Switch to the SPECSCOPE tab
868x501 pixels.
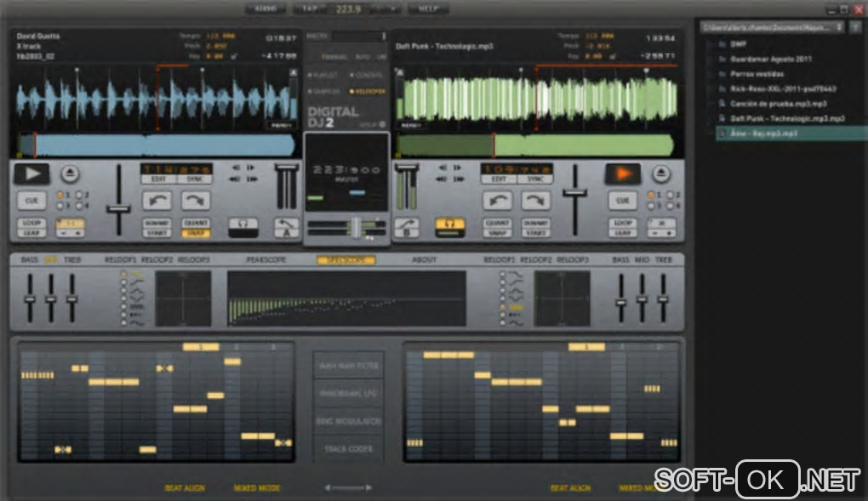coord(346,259)
